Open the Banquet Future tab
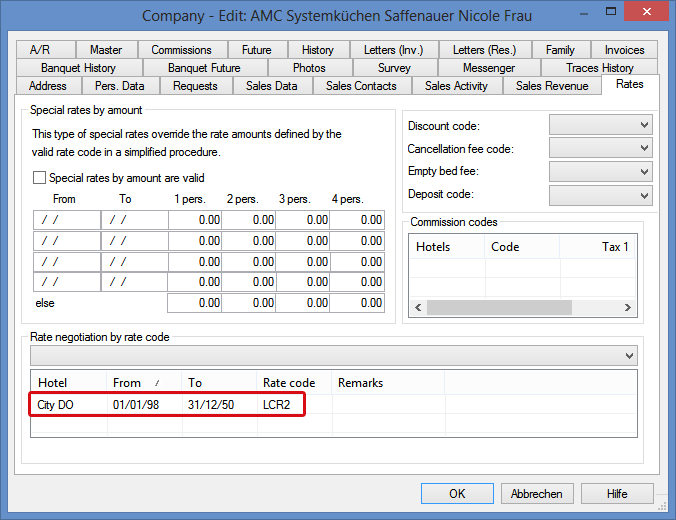The image size is (676, 520). click(x=205, y=68)
